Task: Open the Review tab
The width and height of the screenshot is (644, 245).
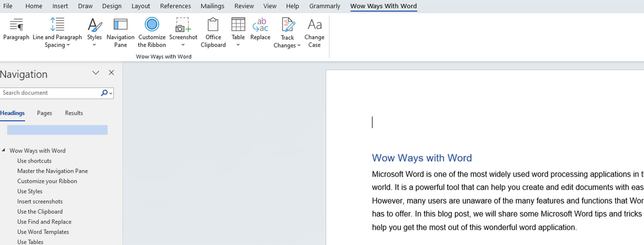Action: [x=244, y=6]
